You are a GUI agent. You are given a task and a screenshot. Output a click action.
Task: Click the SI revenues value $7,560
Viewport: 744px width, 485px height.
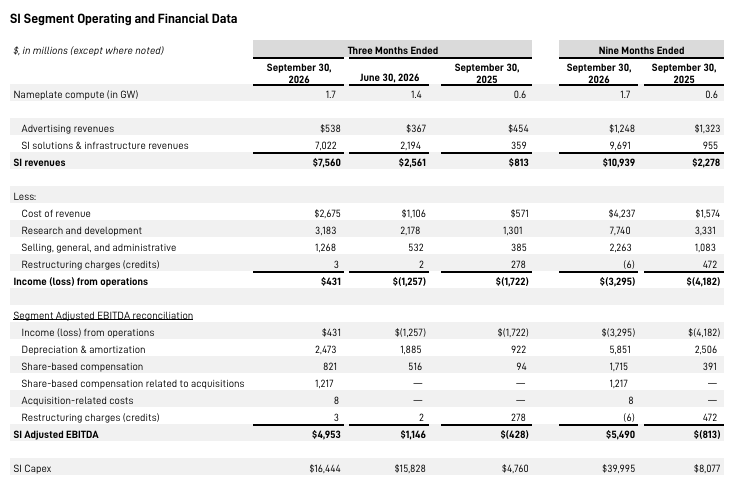click(326, 163)
